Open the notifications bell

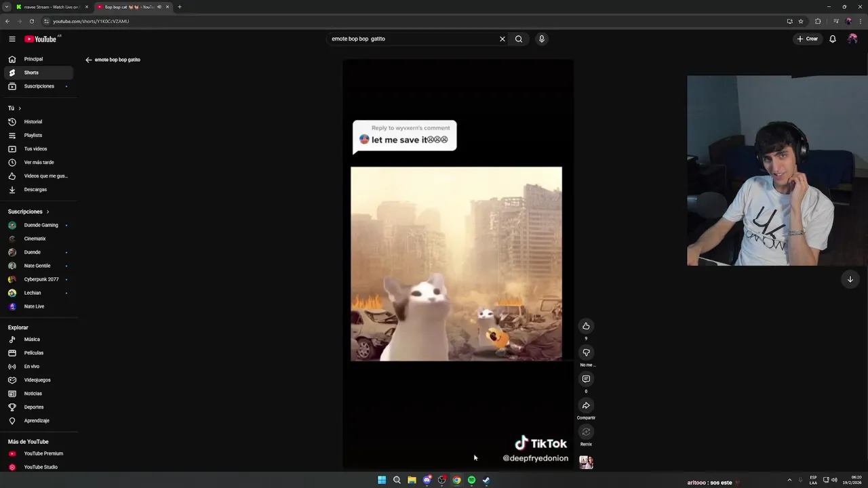(833, 39)
